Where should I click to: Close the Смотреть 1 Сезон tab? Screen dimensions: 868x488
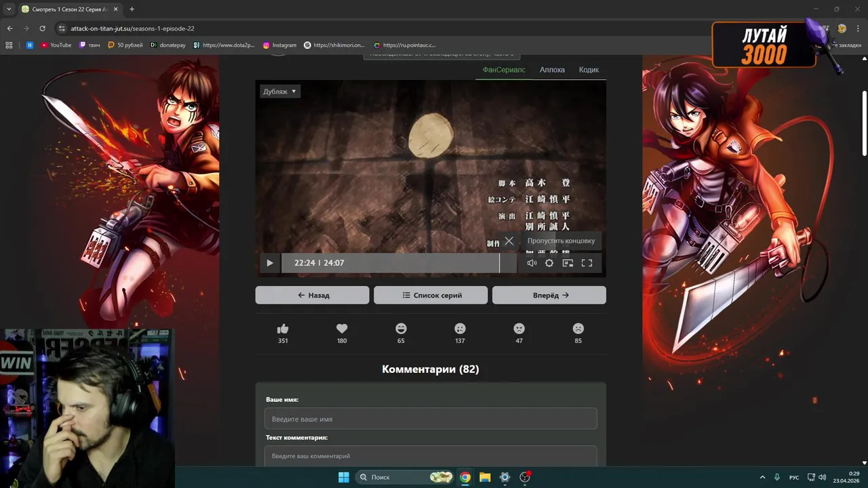(x=117, y=9)
